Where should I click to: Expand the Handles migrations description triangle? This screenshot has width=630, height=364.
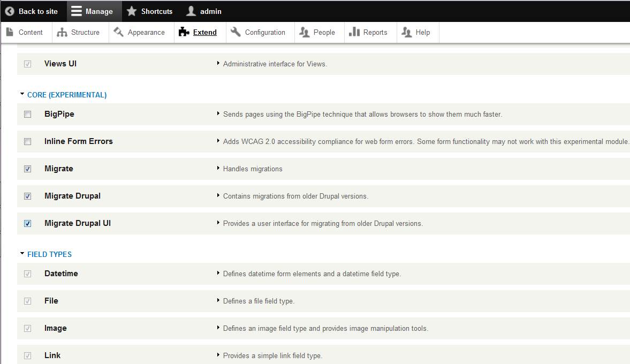218,168
